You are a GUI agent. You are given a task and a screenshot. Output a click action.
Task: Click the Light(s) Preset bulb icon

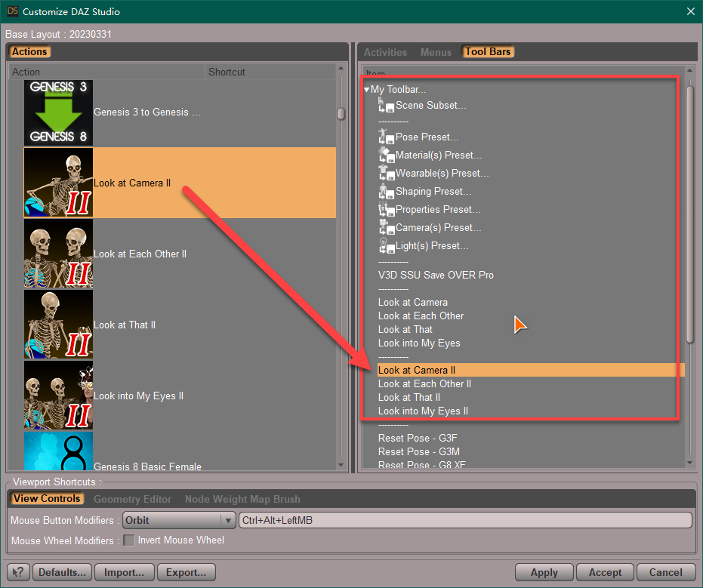(x=386, y=245)
